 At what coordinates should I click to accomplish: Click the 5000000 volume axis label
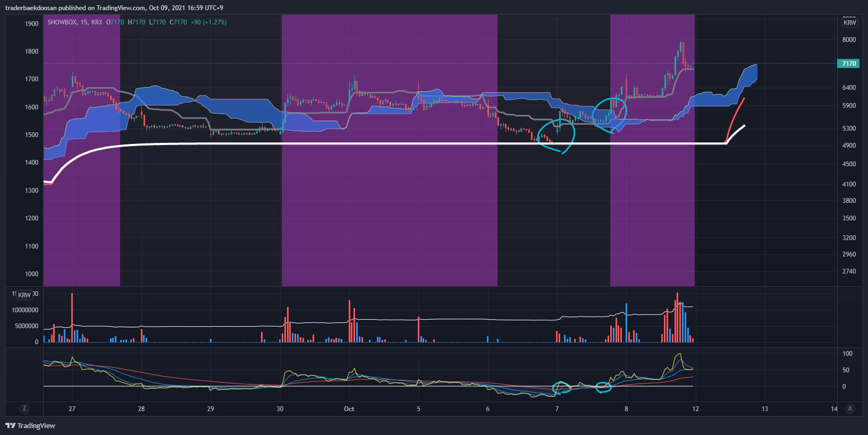click(x=27, y=326)
